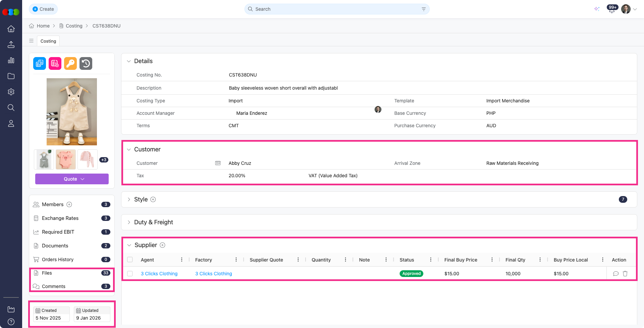Expand the Style section

[x=129, y=199]
